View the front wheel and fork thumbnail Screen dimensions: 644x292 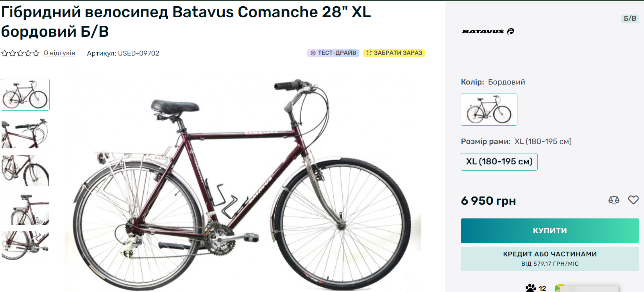pos(25,171)
